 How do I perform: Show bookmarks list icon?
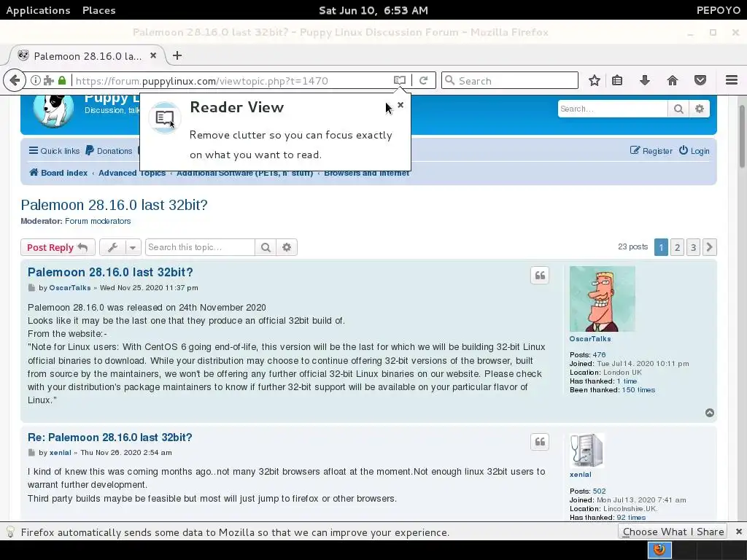click(x=617, y=80)
